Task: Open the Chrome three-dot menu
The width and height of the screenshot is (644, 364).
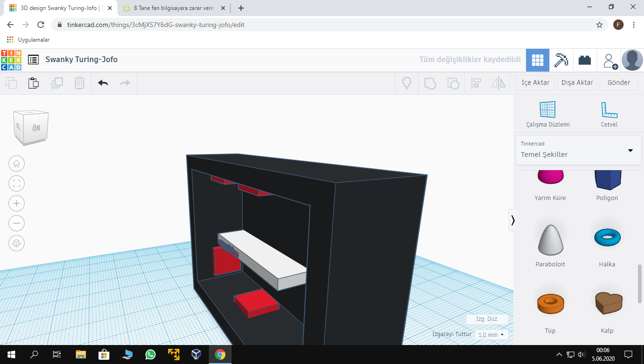Action: pyautogui.click(x=634, y=25)
